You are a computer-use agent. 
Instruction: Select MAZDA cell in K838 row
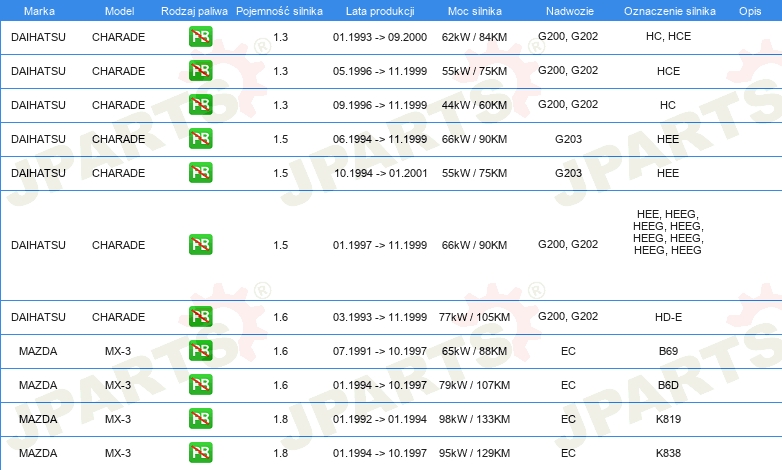click(x=38, y=453)
